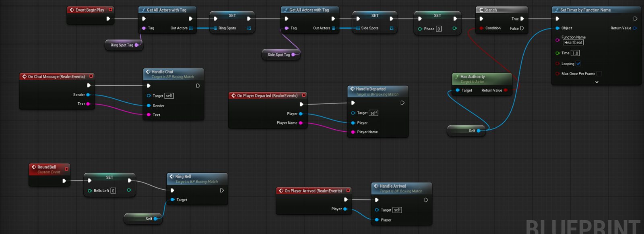
Task: Click the Handle Chat Target self field
Action: click(169, 96)
